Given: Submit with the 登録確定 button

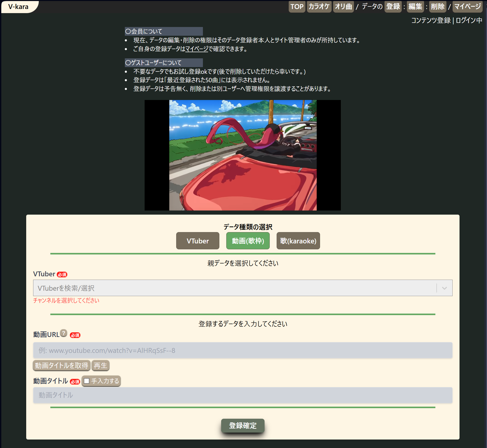Looking at the screenshot, I should click(243, 426).
